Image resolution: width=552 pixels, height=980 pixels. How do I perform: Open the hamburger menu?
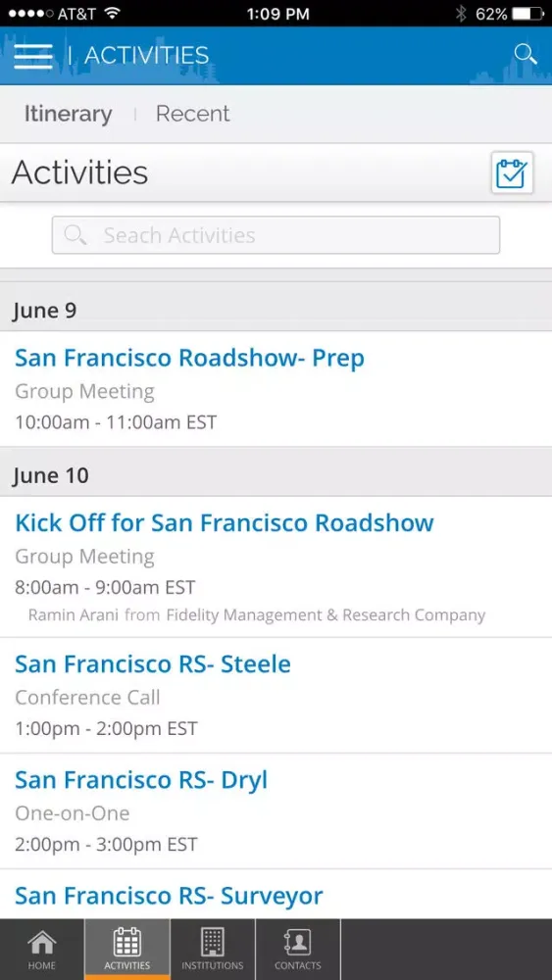coord(33,56)
